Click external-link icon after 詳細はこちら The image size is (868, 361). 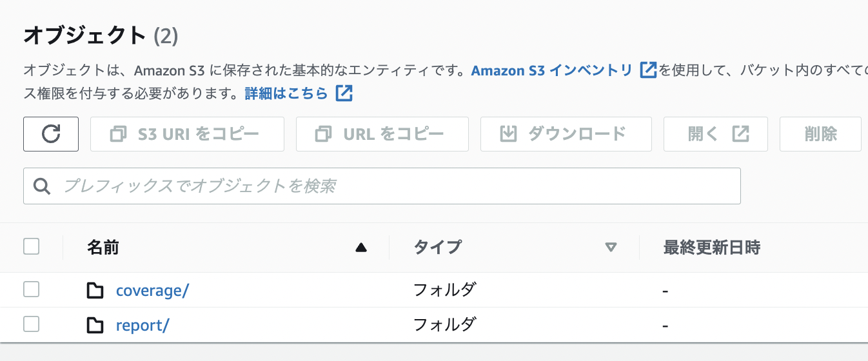(344, 93)
